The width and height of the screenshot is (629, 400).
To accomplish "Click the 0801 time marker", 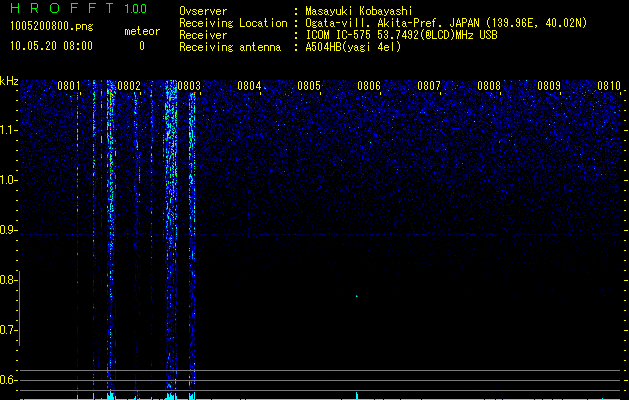I will [x=69, y=86].
